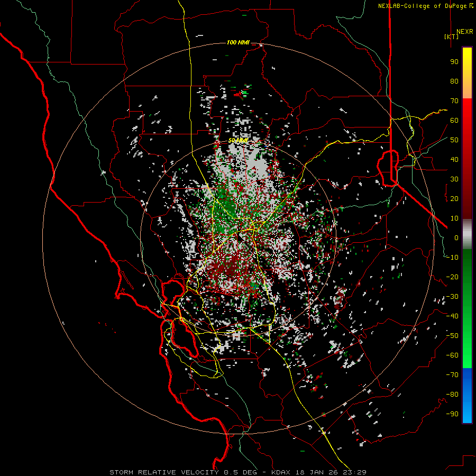The width and height of the screenshot is (476, 476).
Task: Click the 100 NMI range ring label
Action: (238, 42)
